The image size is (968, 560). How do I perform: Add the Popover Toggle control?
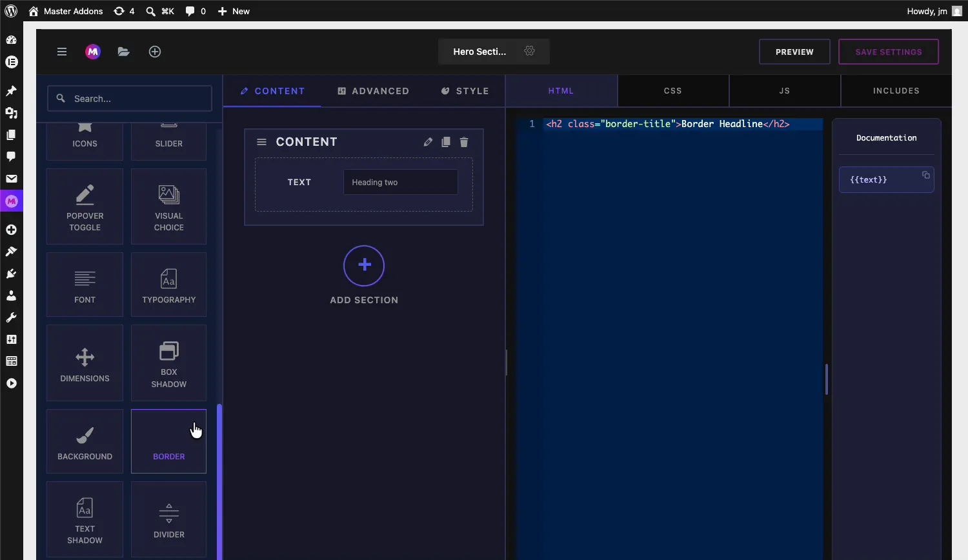coord(85,206)
